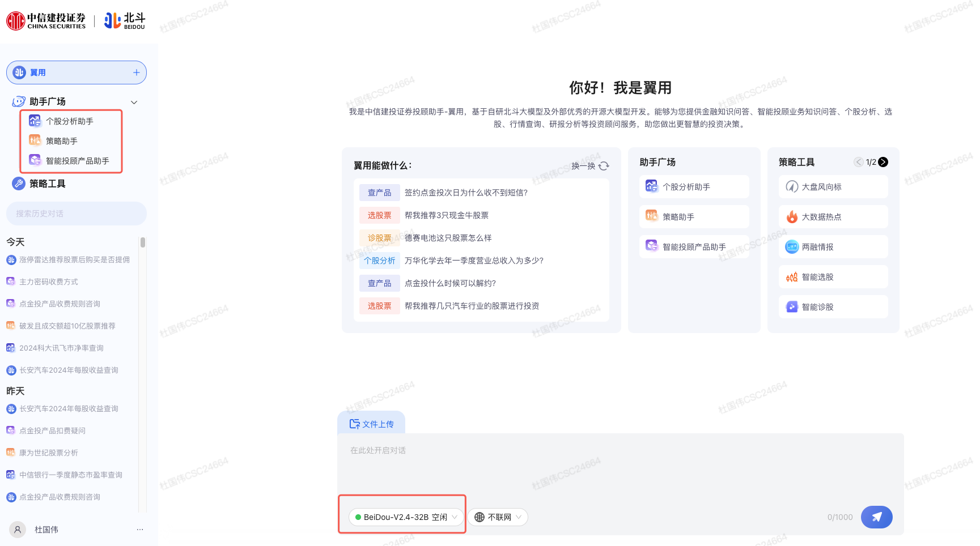
Task: Open history chat 主力密码收费方式
Action: coord(43,282)
